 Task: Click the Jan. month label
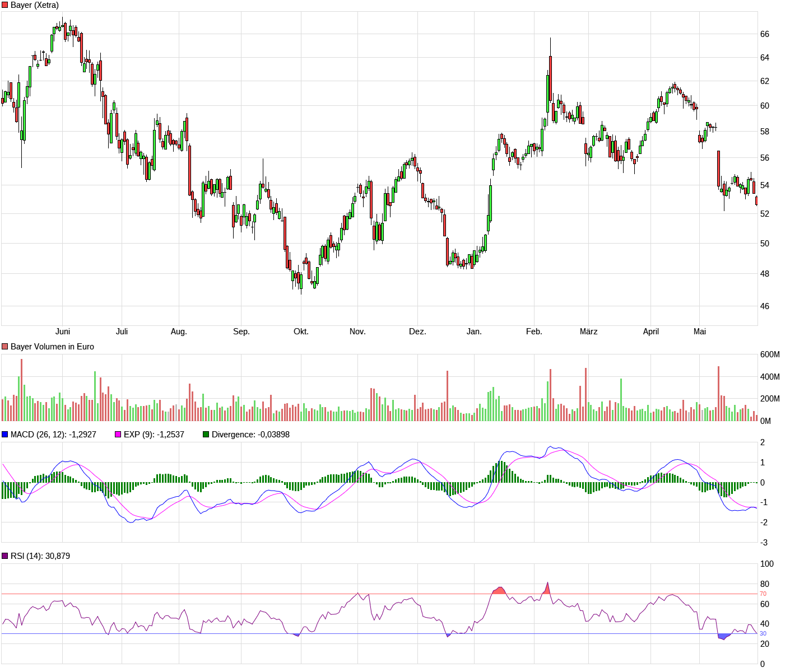pos(474,332)
